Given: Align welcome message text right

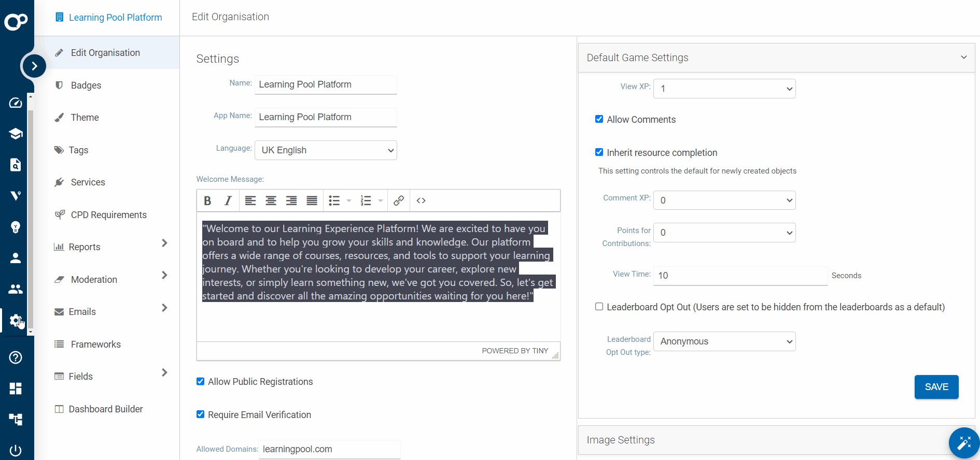Looking at the screenshot, I should [x=291, y=200].
